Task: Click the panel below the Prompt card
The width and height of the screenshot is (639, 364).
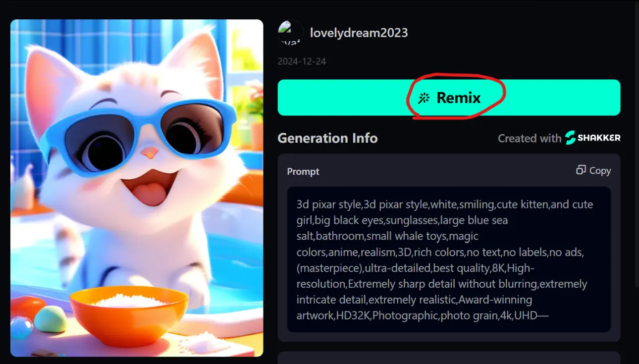Action: click(x=449, y=358)
